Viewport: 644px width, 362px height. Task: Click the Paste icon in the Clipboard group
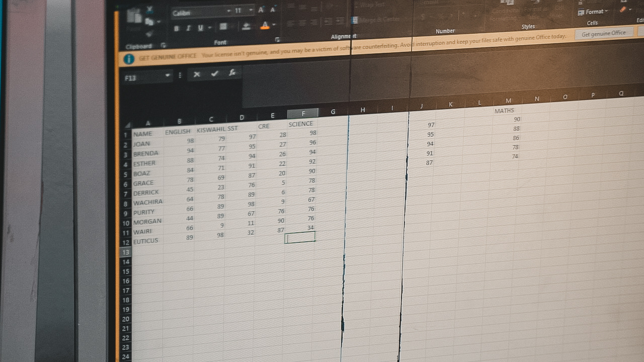(134, 17)
